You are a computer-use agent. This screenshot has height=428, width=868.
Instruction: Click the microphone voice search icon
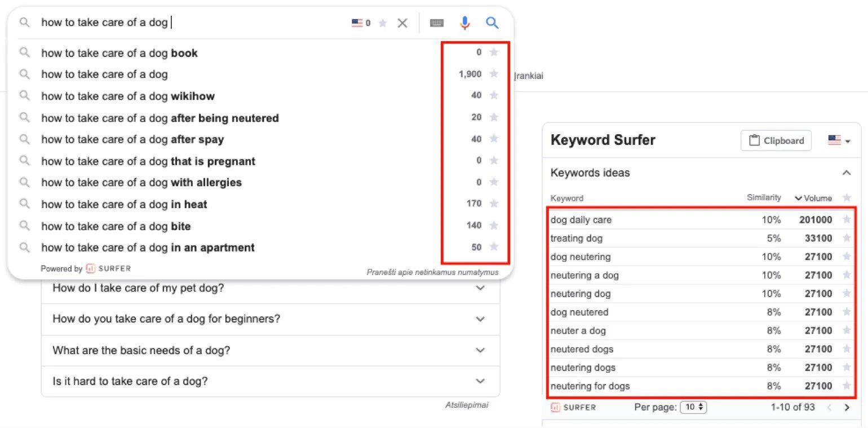(464, 23)
